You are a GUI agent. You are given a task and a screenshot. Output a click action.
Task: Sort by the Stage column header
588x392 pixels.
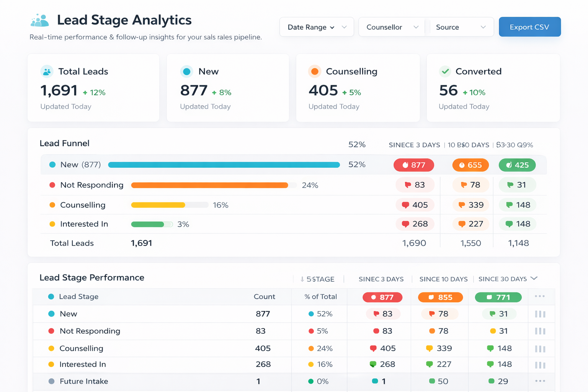pos(317,279)
